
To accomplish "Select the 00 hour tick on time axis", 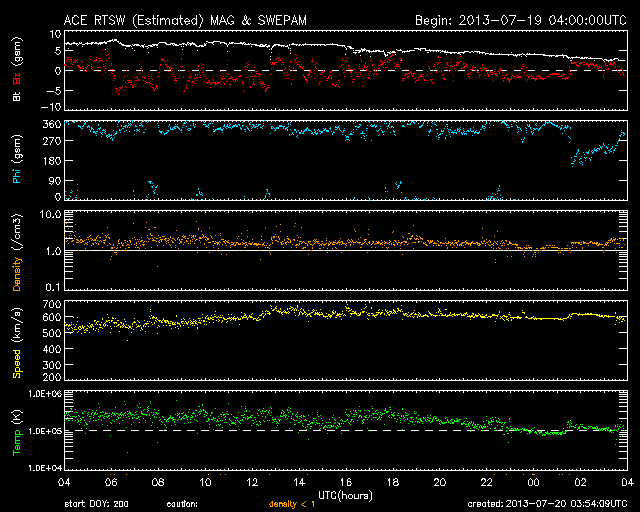I will (533, 481).
